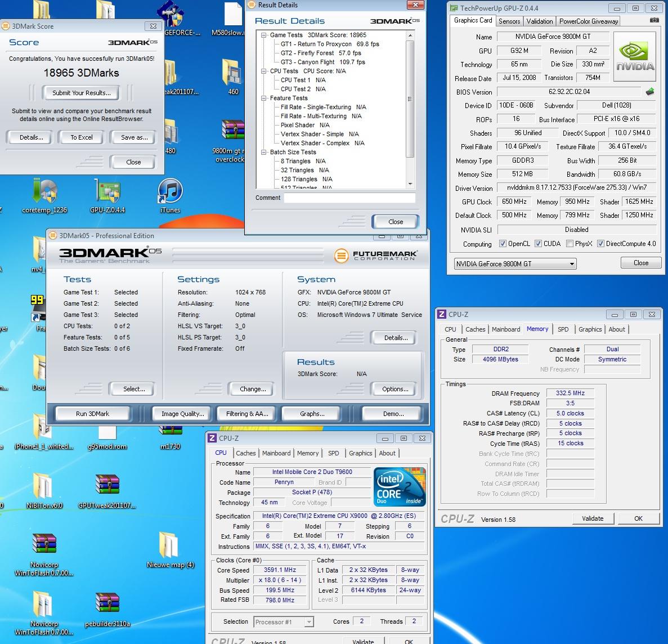The height and width of the screenshot is (644, 668).
Task: Click Submit Your Results button
Action: pos(81,92)
